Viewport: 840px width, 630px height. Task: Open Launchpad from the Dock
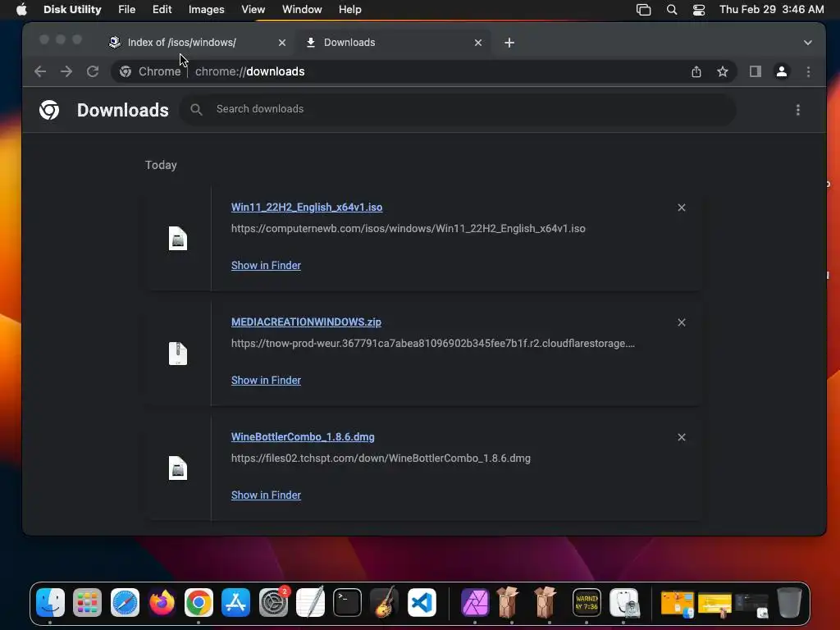(87, 603)
